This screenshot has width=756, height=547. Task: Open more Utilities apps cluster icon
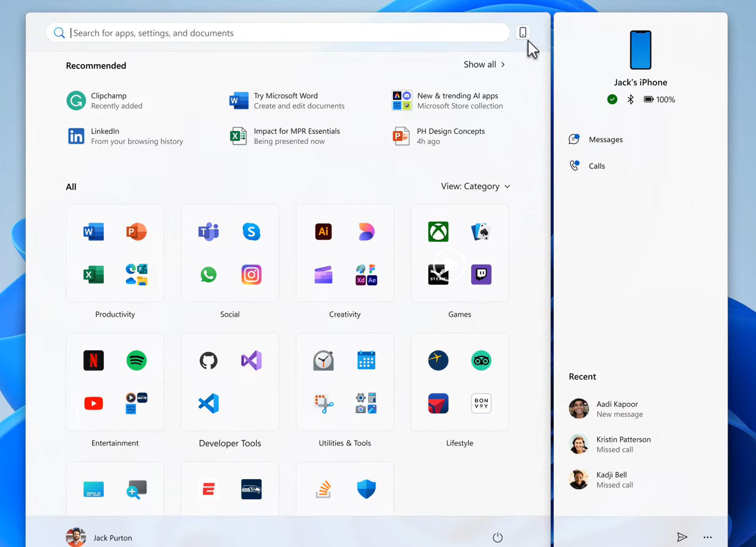tap(366, 403)
